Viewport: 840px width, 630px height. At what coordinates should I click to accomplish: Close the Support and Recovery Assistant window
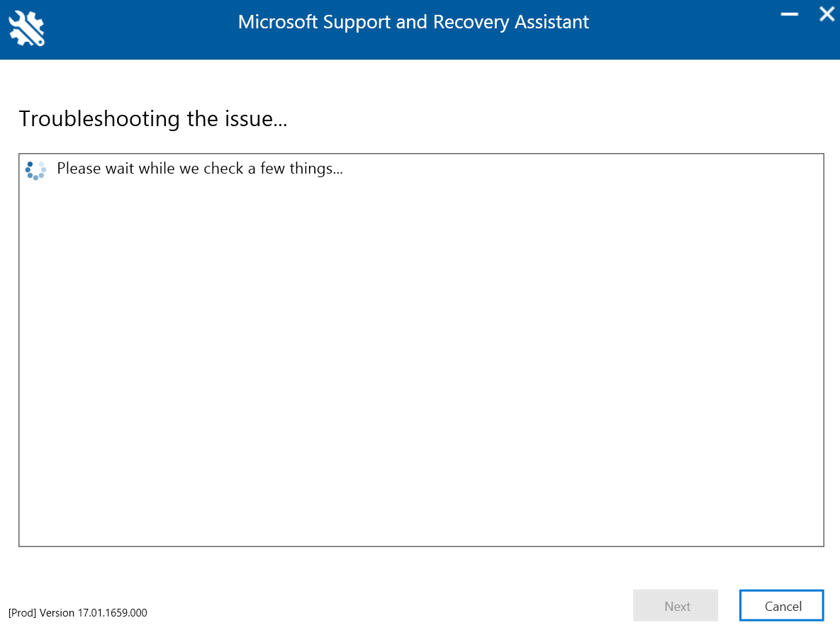pyautogui.click(x=827, y=14)
